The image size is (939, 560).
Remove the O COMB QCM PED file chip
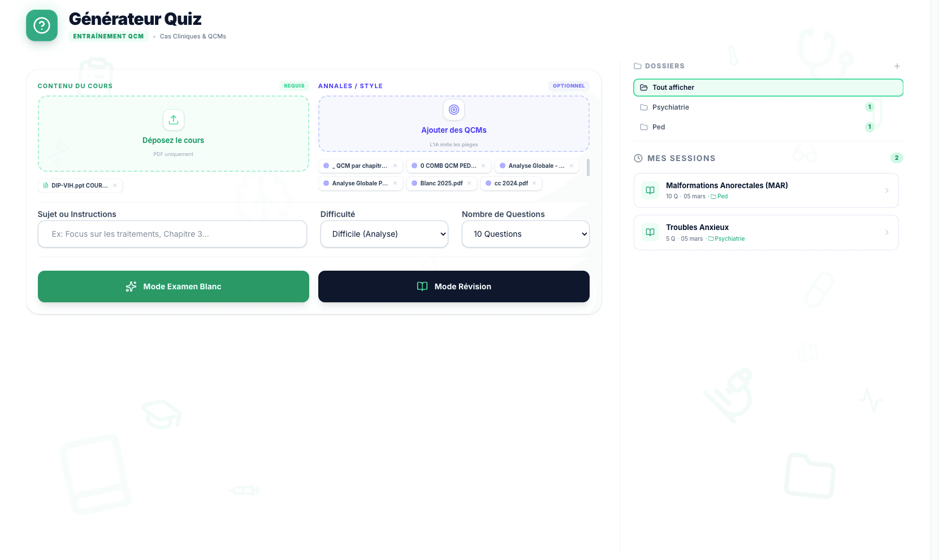tap(483, 166)
